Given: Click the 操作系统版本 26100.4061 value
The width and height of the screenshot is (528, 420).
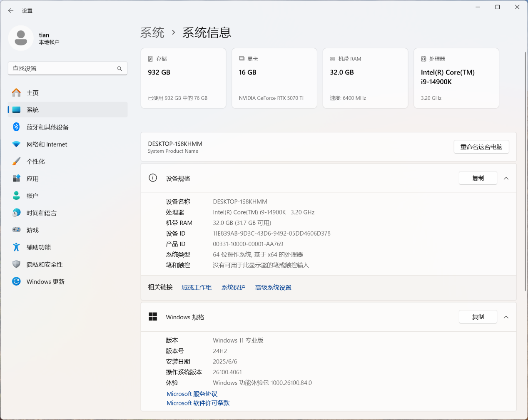Looking at the screenshot, I should (227, 372).
